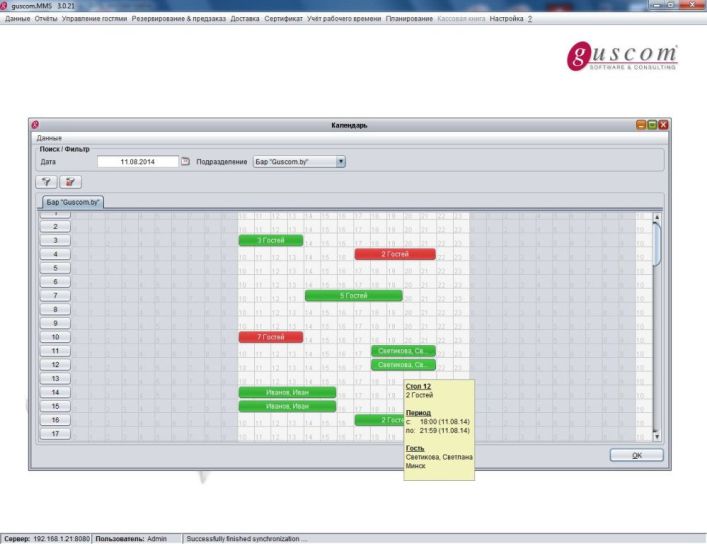
Task: Click the red 7 Гостей reservation block
Action: (x=270, y=338)
